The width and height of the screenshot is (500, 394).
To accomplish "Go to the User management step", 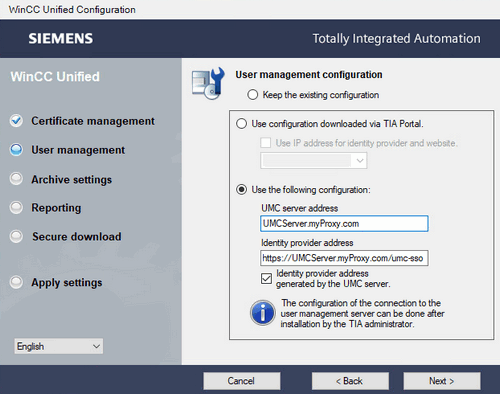I will click(78, 150).
